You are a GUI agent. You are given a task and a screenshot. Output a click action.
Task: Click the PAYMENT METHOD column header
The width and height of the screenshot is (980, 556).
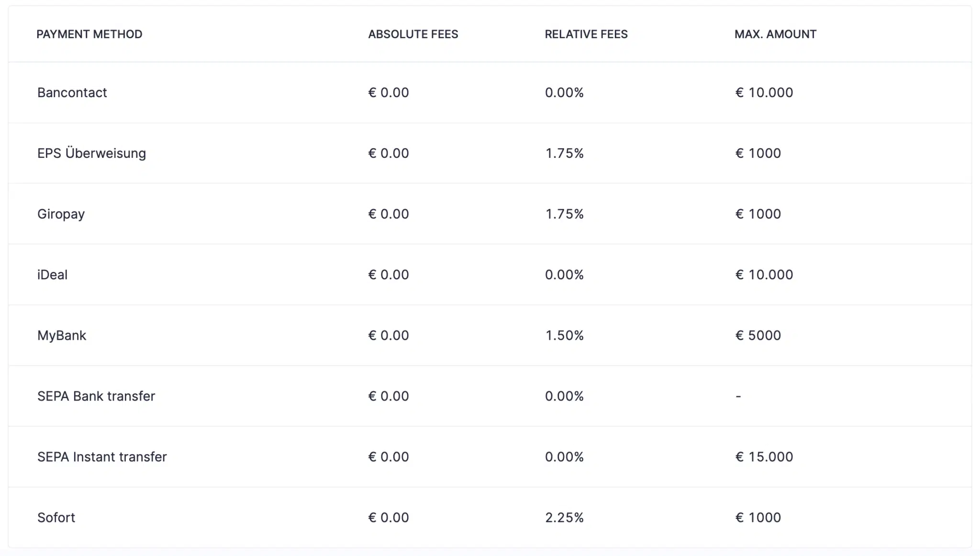click(x=89, y=34)
